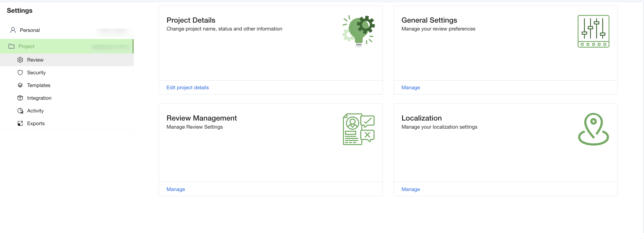Click the Localization card heading
The image size is (644, 233).
[x=421, y=118]
